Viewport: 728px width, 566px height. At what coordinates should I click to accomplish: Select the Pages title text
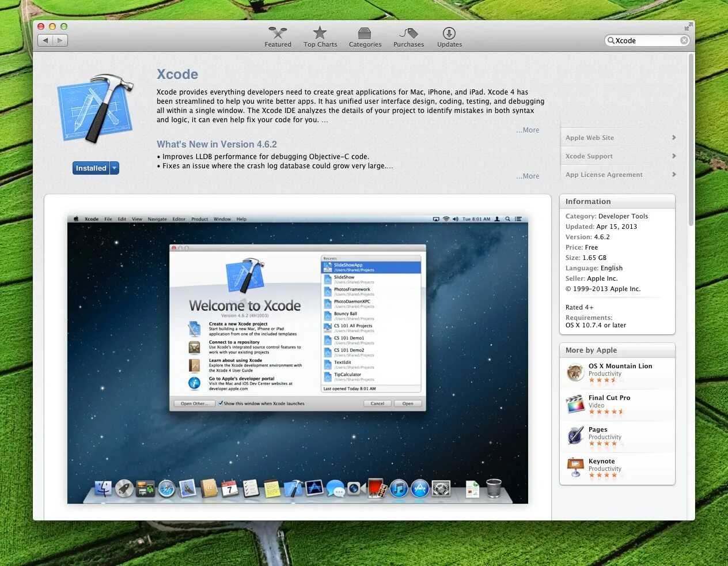click(x=598, y=429)
